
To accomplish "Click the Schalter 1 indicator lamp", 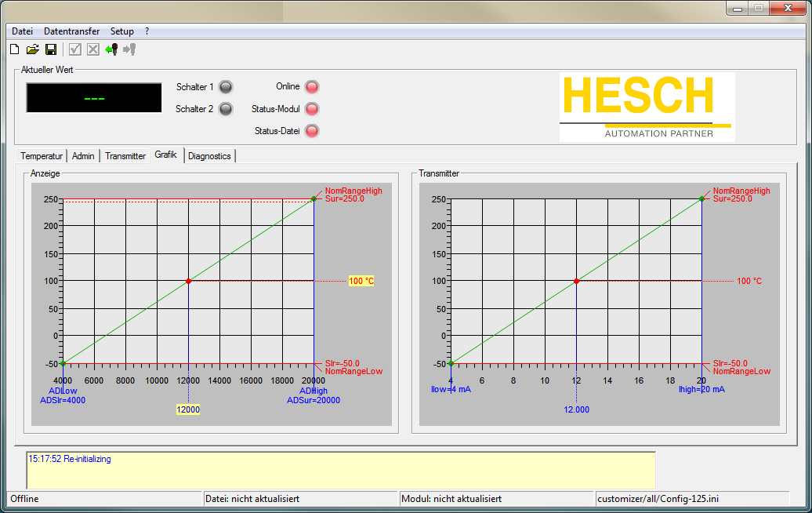I will (226, 87).
